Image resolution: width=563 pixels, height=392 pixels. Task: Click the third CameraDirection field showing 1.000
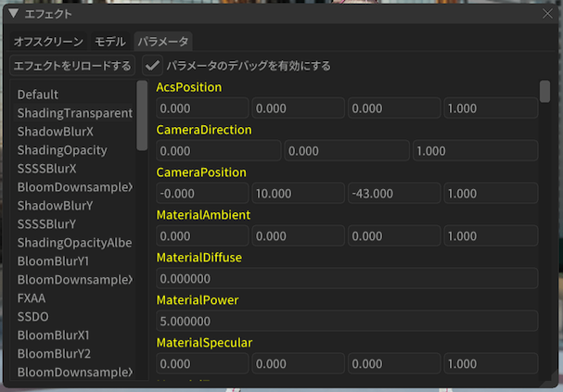475,151
